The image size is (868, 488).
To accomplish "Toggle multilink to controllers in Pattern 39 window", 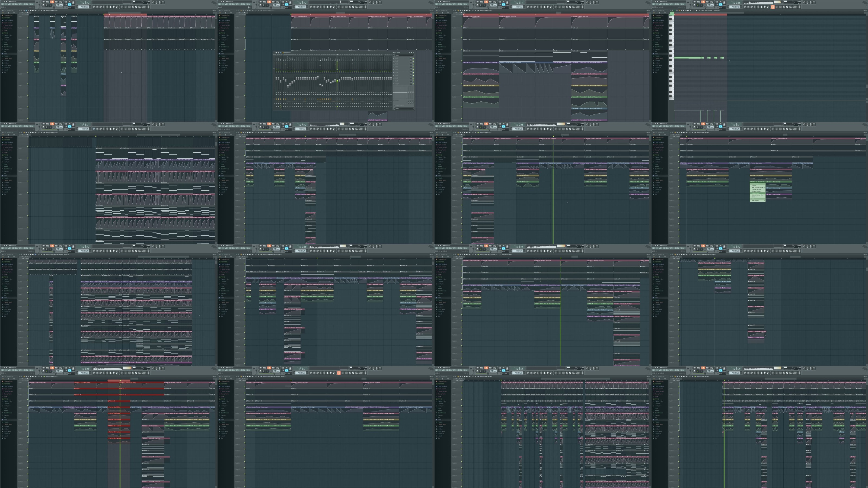I will (69, 4).
